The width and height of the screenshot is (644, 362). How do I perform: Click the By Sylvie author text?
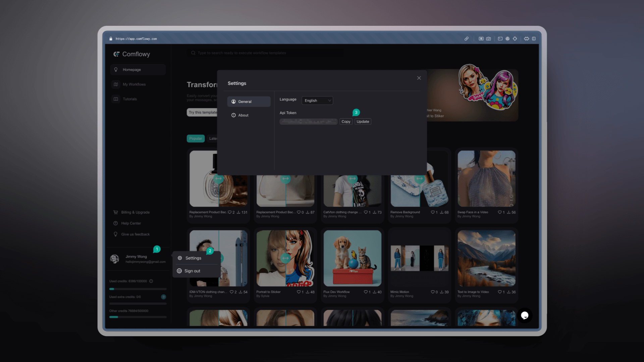pos(263,296)
